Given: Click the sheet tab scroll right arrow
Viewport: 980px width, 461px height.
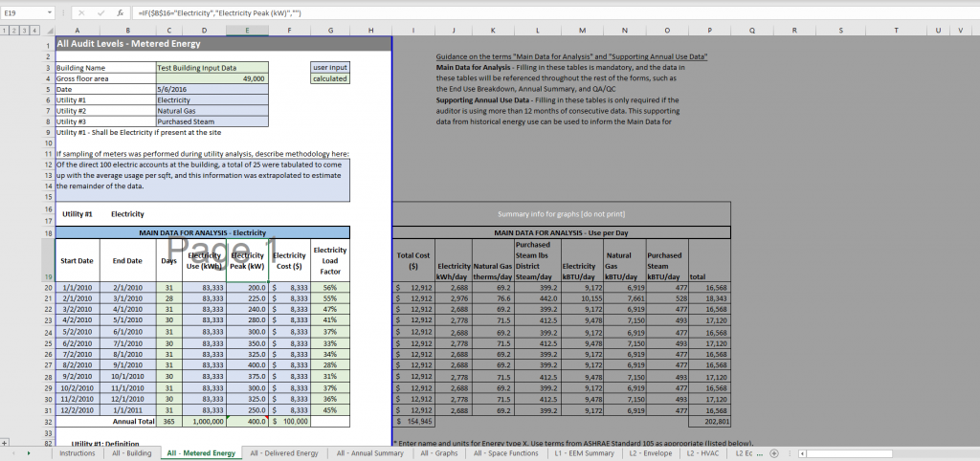Looking at the screenshot, I should [x=29, y=453].
